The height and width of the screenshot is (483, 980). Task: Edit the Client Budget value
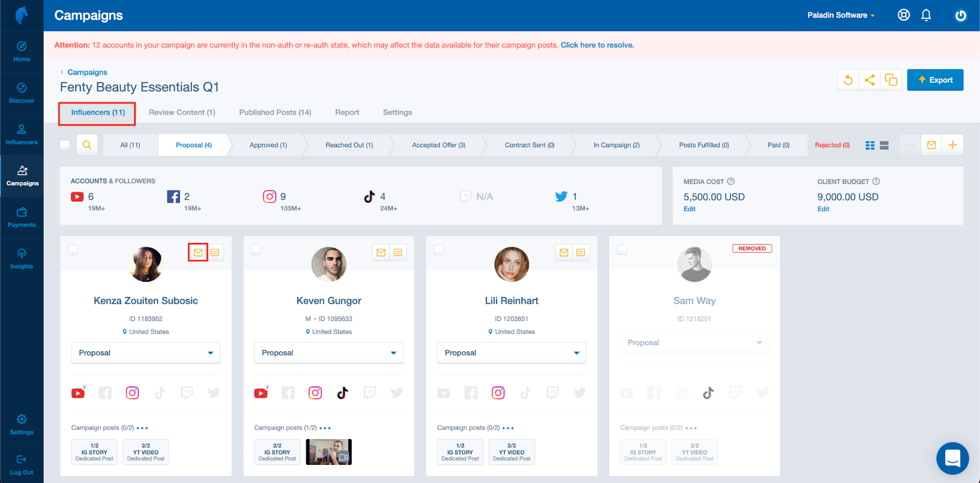[823, 209]
